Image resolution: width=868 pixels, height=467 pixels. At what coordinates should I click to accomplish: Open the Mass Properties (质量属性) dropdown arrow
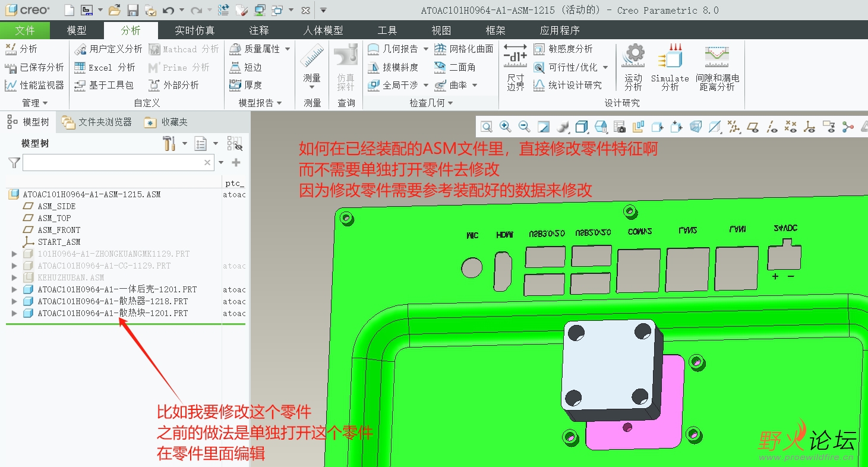(x=288, y=49)
